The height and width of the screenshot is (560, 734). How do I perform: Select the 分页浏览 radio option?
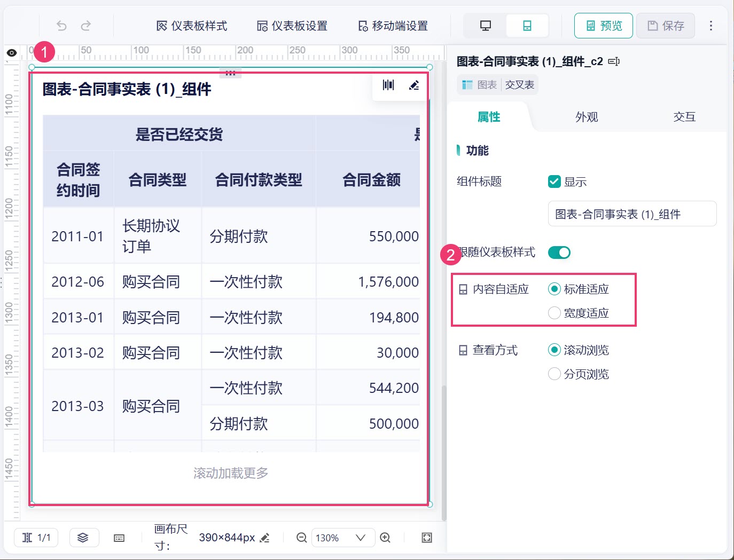click(x=555, y=374)
